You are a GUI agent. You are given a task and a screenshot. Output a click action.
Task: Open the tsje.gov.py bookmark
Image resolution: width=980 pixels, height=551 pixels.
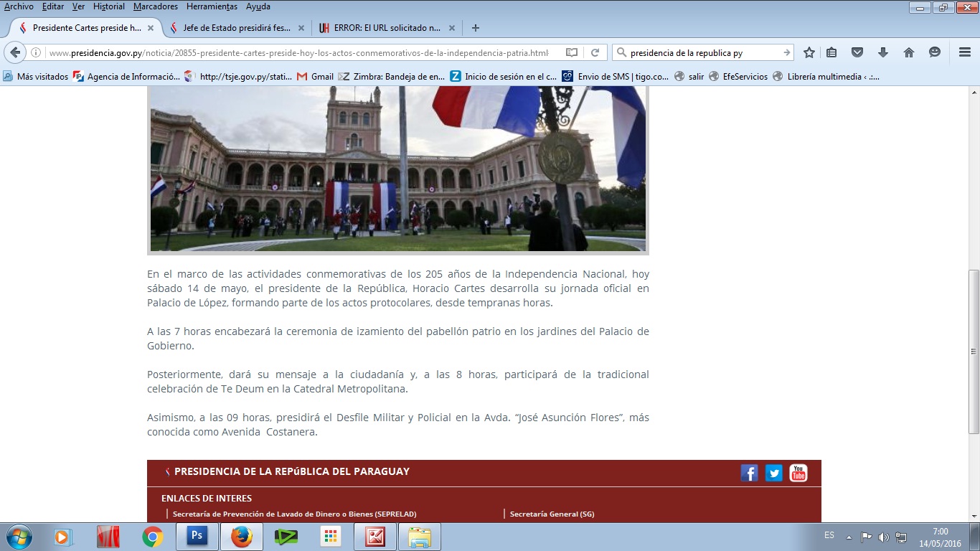pyautogui.click(x=238, y=76)
